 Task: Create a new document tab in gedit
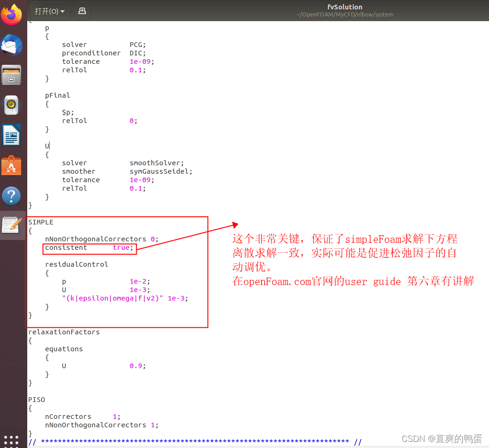coord(82,10)
